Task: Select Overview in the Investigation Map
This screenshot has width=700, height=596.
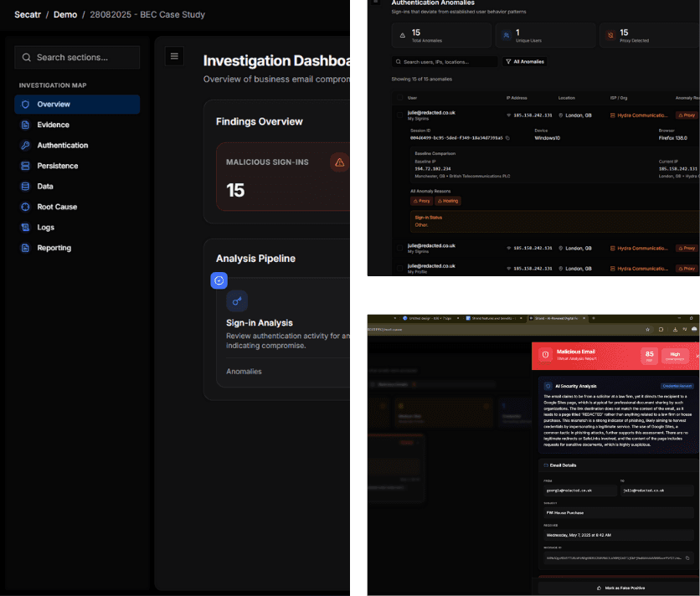Action: pyautogui.click(x=77, y=104)
